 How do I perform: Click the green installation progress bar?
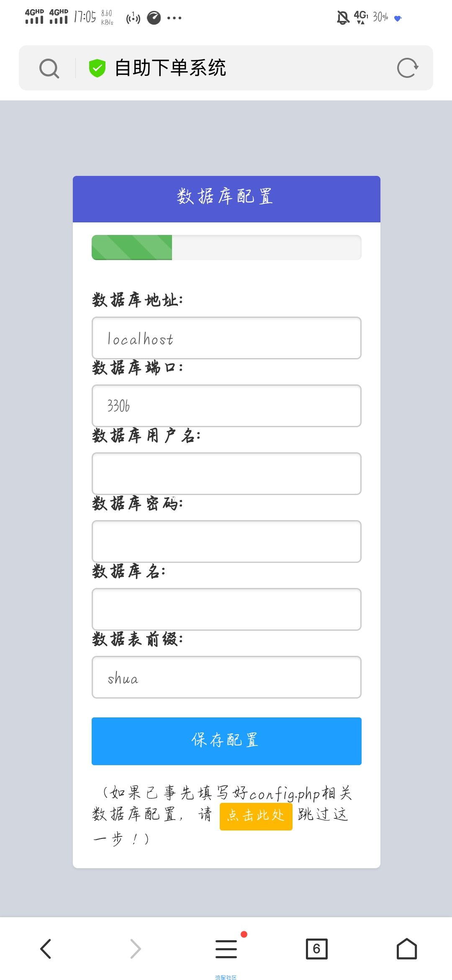[132, 248]
